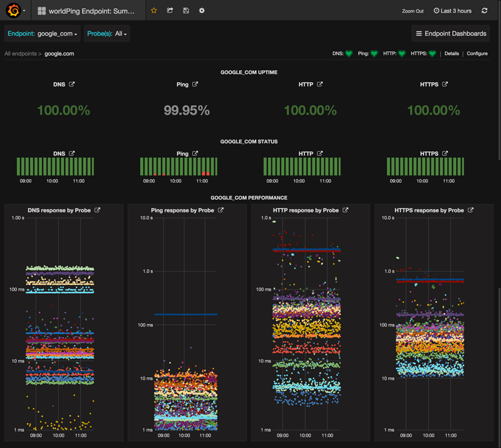501x448 pixels.
Task: Open the HTTPS uptime panel title
Action: (429, 85)
